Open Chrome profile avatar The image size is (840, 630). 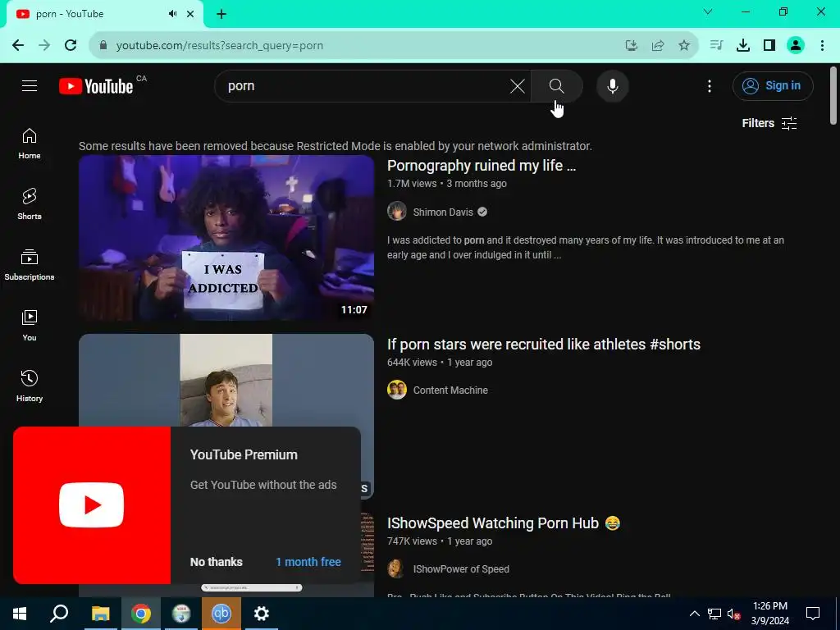(x=796, y=45)
